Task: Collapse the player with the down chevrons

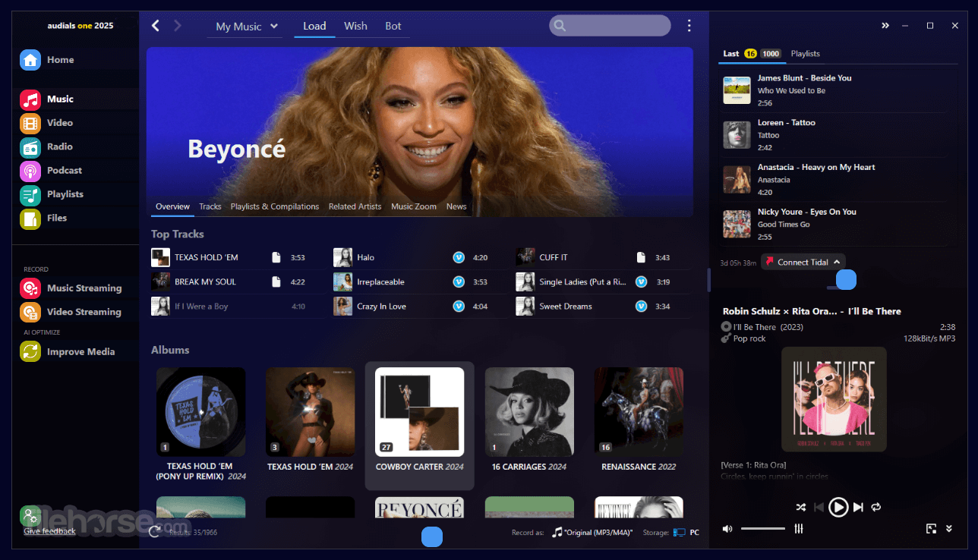Action: pos(949,528)
